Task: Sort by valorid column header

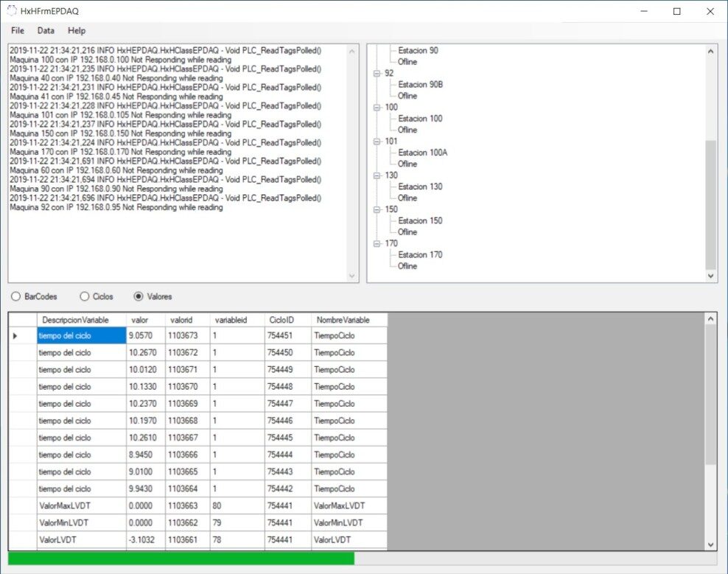Action: click(188, 320)
